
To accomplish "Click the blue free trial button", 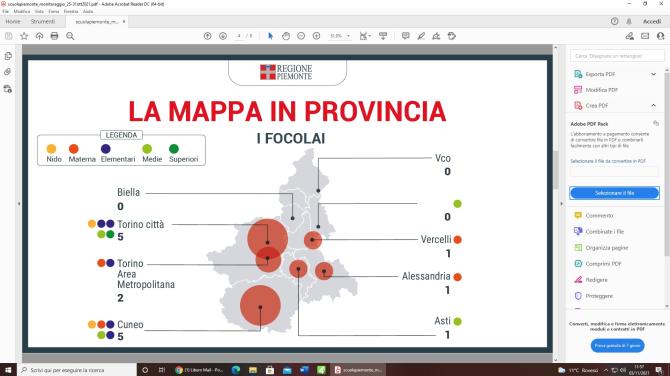I will [617, 346].
